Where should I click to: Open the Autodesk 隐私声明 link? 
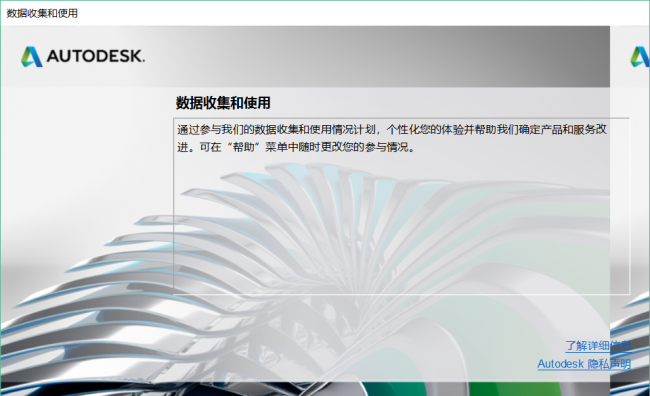(x=584, y=364)
